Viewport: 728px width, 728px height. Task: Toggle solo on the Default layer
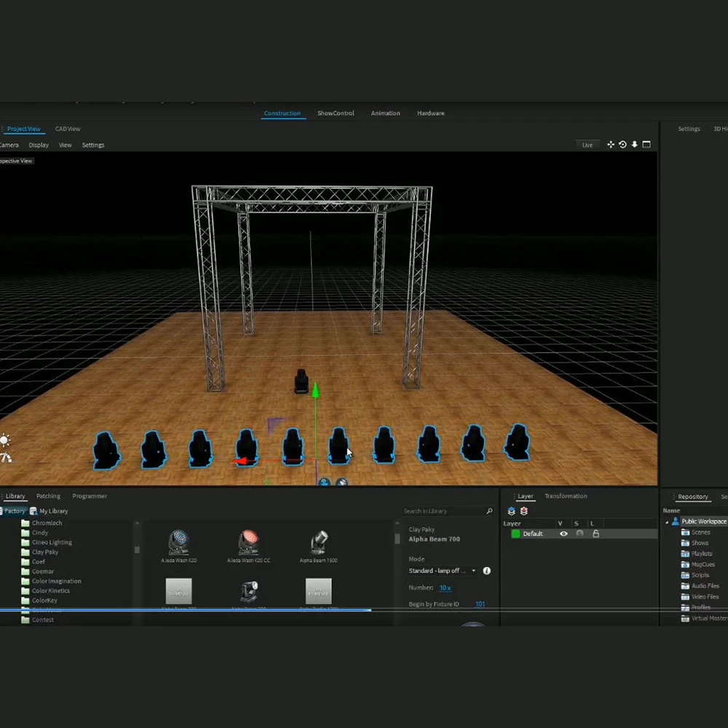[579, 534]
